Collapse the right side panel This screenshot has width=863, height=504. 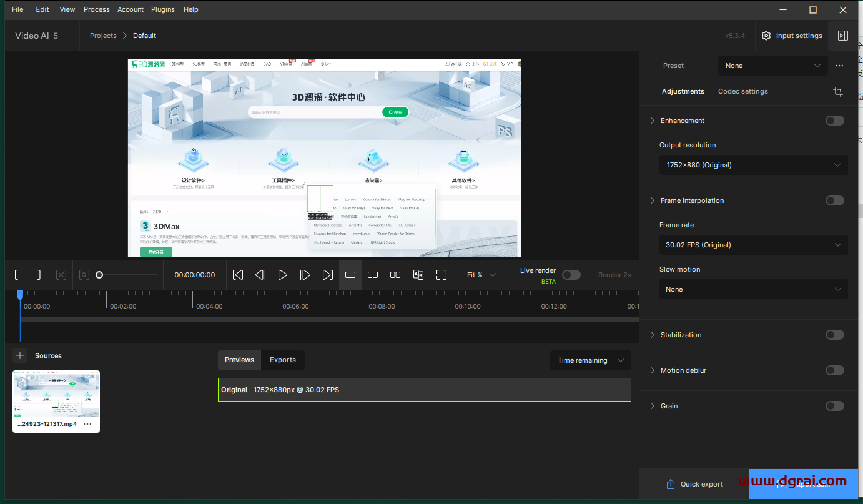click(842, 36)
